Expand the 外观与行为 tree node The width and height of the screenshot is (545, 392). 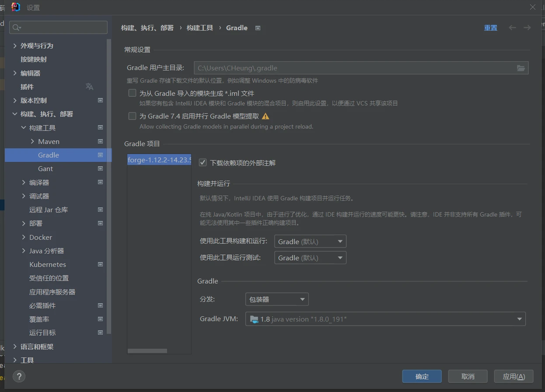(15, 46)
